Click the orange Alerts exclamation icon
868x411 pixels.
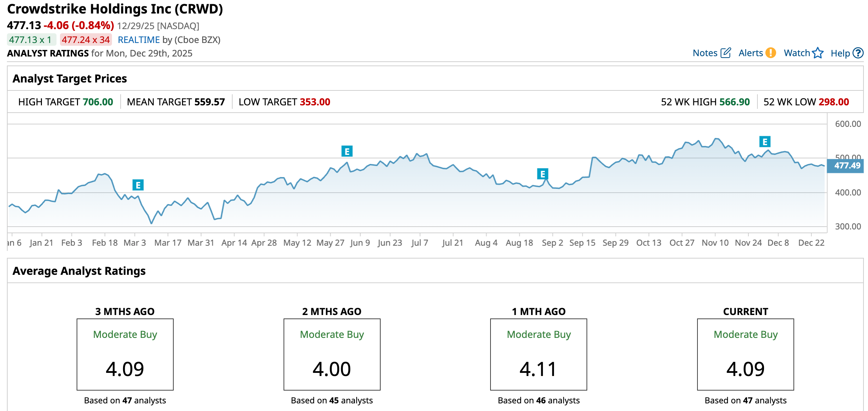(770, 53)
